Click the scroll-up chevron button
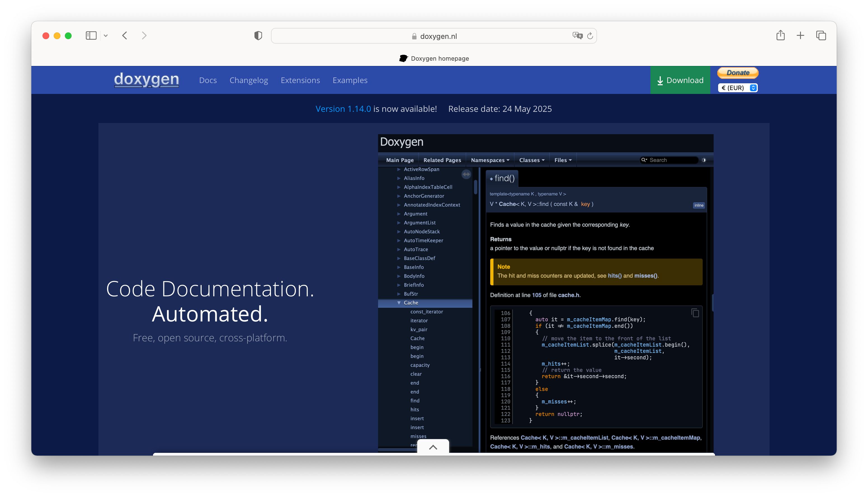Image resolution: width=868 pixels, height=497 pixels. (433, 447)
